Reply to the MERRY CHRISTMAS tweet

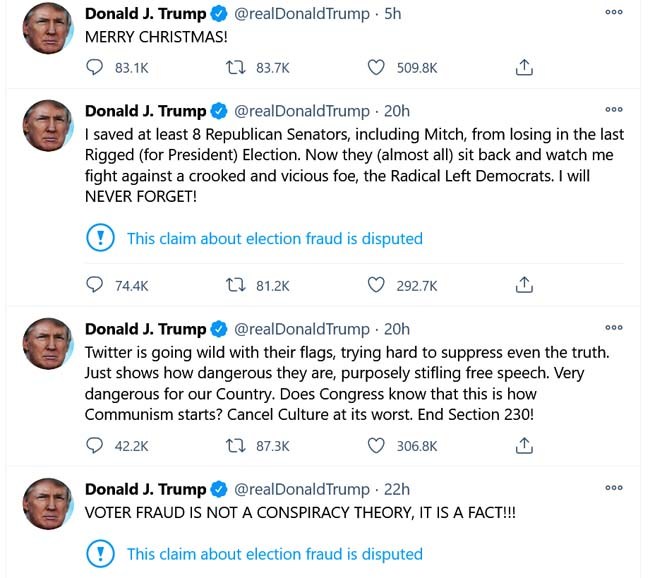95,68
